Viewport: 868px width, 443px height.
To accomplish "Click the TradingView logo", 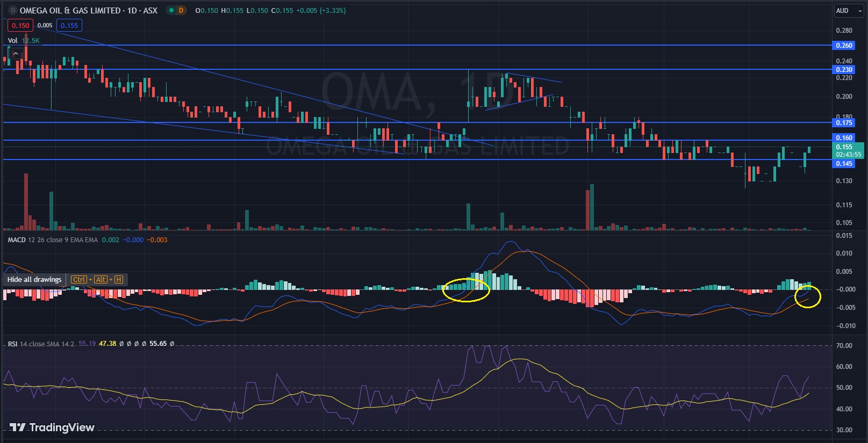I will 52,427.
